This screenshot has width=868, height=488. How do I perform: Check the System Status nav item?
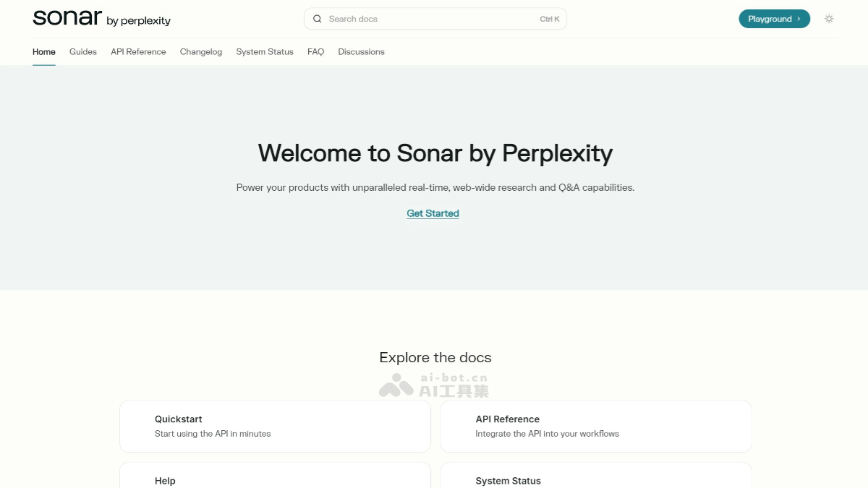(264, 51)
